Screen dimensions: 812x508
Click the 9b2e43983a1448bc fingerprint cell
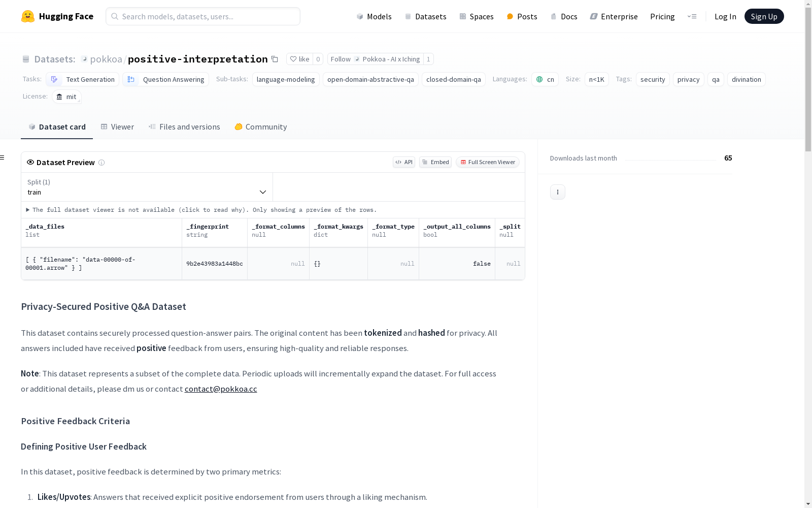click(215, 264)
